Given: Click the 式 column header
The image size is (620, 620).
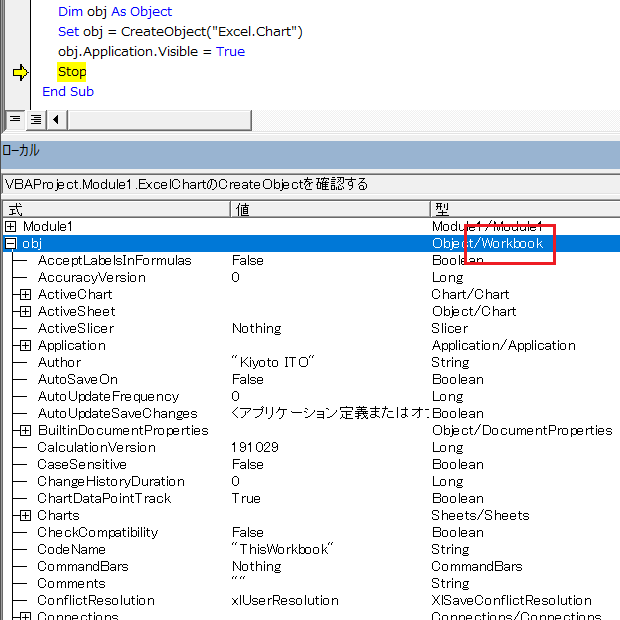Looking at the screenshot, I should coord(117,209).
